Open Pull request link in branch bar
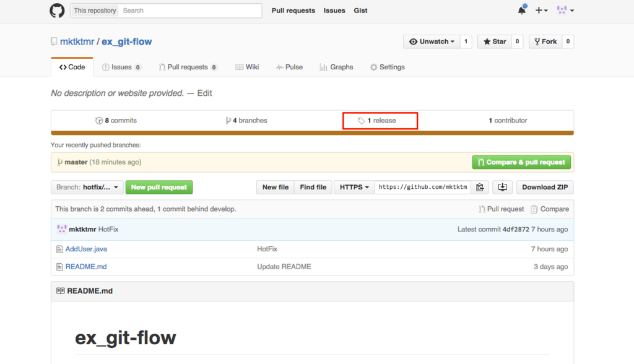The image size is (634, 364). (x=501, y=209)
